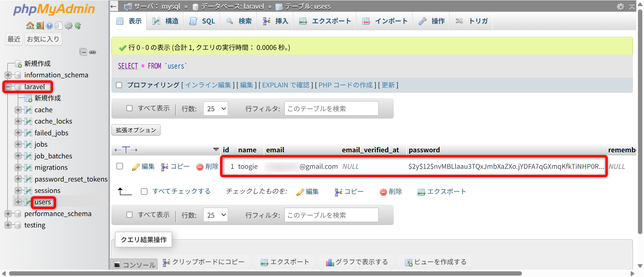Screen dimensions: 644x277
Task: Open the phpMyAdmin documentation help icon
Action: [x=49, y=26]
